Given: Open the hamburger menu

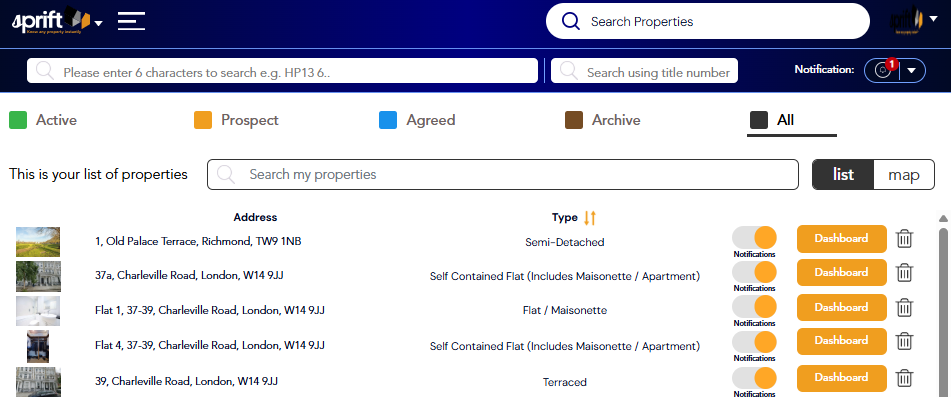Looking at the screenshot, I should pyautogui.click(x=132, y=21).
